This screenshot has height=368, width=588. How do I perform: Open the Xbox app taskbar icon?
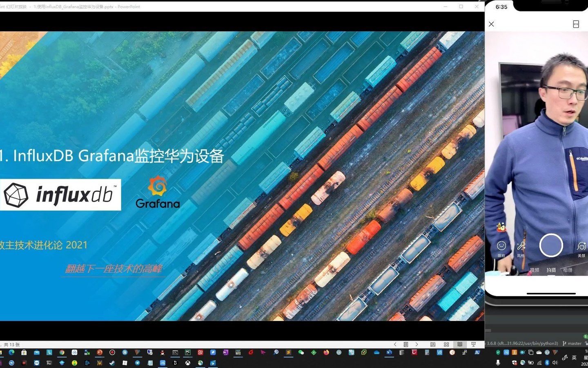coord(188,363)
